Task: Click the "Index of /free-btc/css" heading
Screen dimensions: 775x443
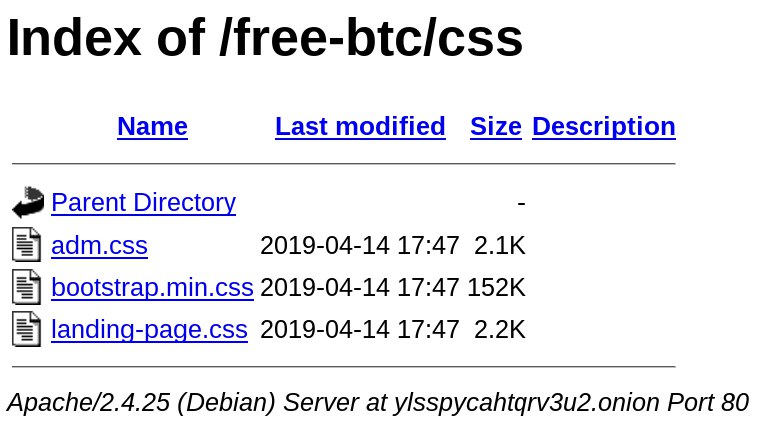Action: (x=265, y=38)
